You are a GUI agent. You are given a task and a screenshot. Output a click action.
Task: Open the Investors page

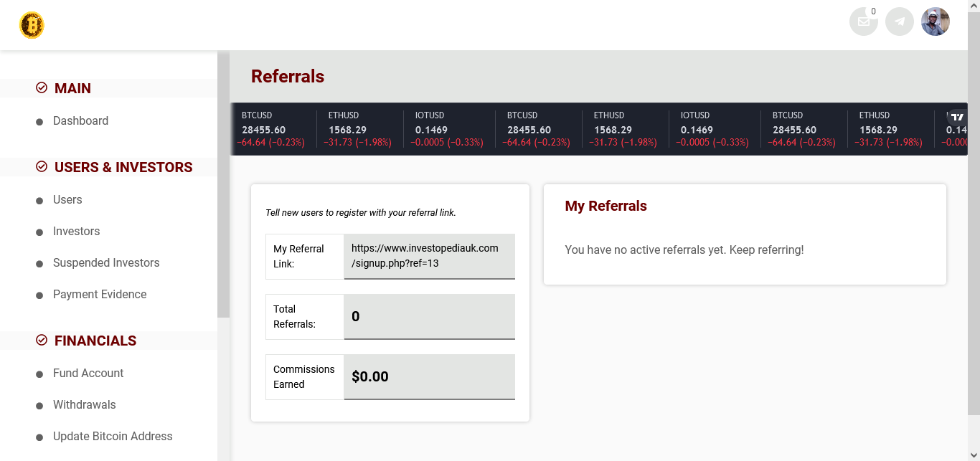click(x=76, y=232)
